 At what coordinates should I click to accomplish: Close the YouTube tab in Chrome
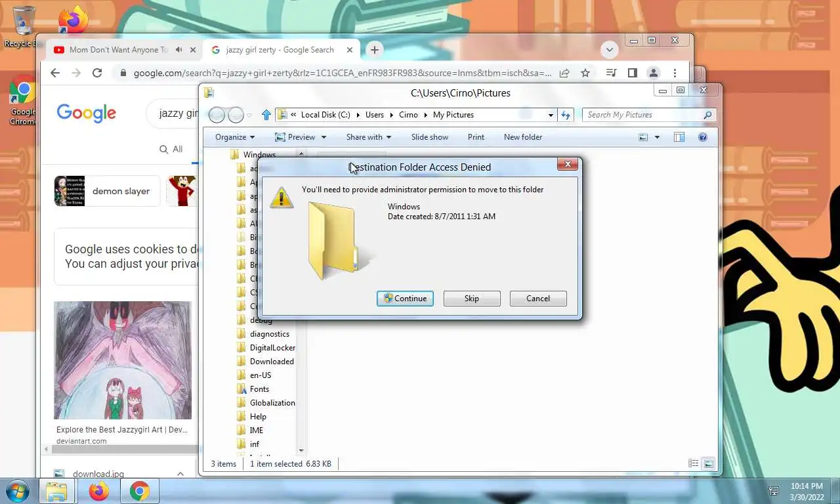[x=193, y=50]
